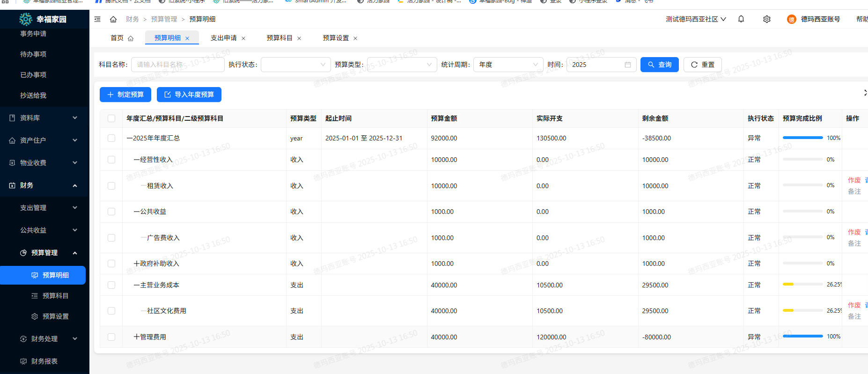Viewport: 868px width, 374px height.
Task: Check the 2025年年度汇总 row checkbox
Action: tap(111, 138)
